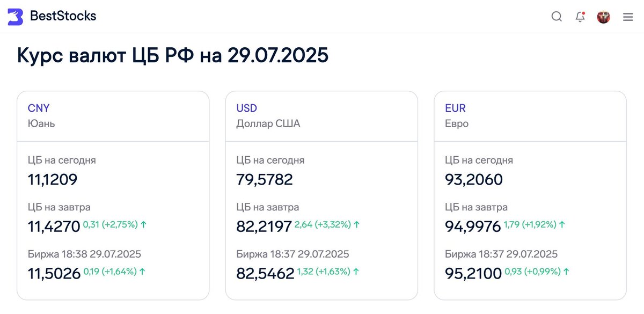The width and height of the screenshot is (644, 314).
Task: Open the hamburger menu
Action: 628,17
